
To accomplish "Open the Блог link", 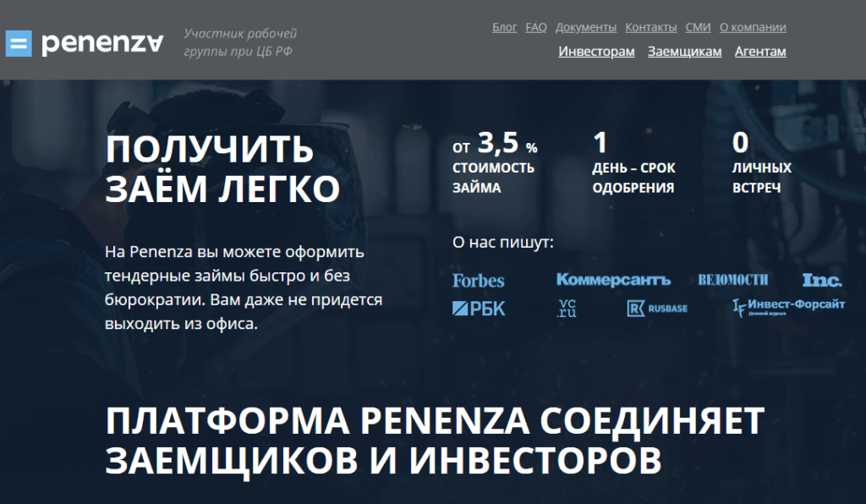I will (x=504, y=27).
